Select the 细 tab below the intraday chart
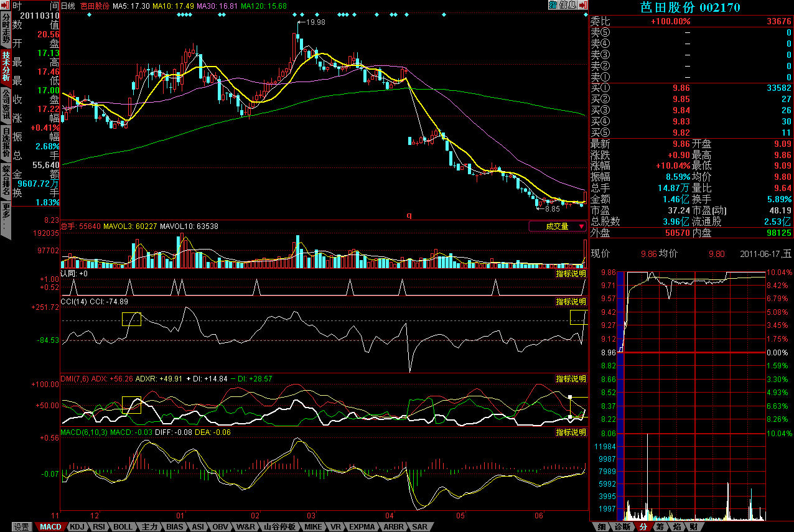Image resolution: width=794 pixels, height=532 pixels. 601,527
